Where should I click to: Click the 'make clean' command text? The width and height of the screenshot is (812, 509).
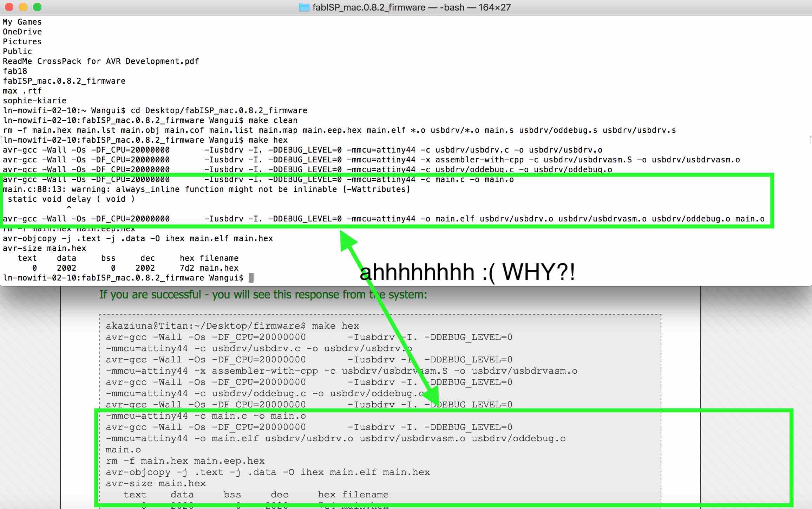click(x=273, y=121)
